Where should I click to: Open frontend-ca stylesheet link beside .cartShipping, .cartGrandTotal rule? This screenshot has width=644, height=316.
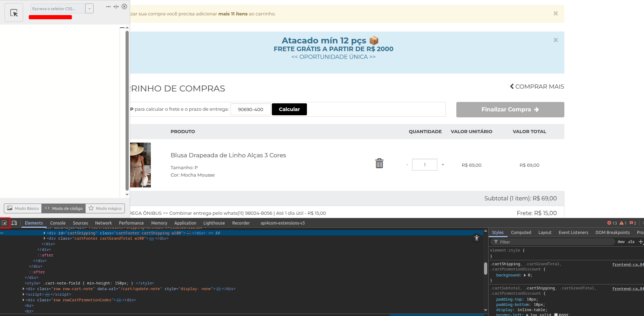pos(628,265)
